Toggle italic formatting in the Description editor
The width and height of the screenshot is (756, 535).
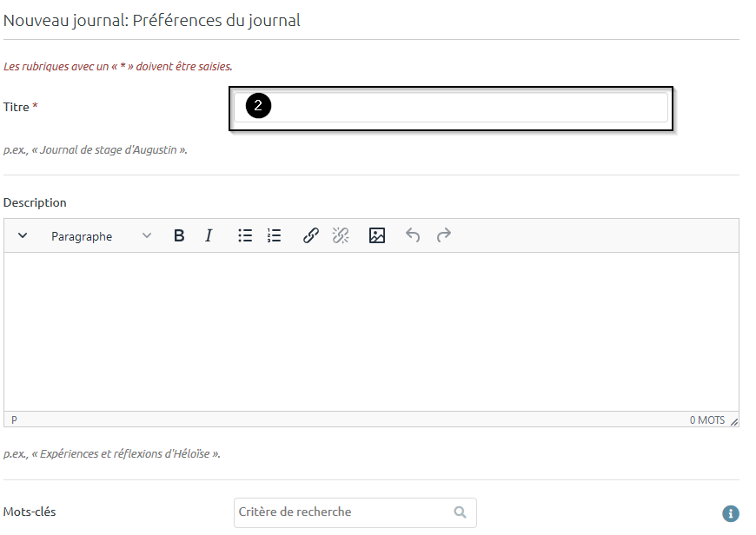coord(209,235)
